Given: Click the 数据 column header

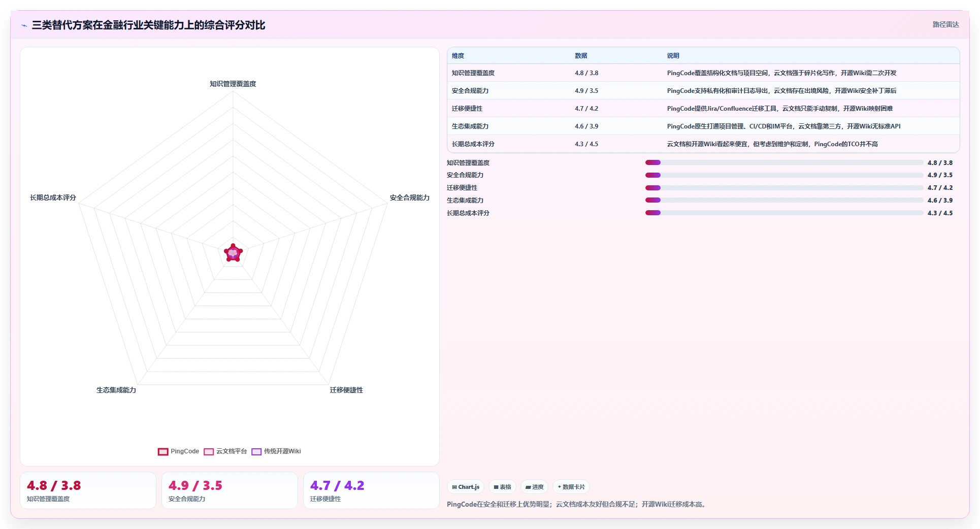Looking at the screenshot, I should click(x=581, y=56).
